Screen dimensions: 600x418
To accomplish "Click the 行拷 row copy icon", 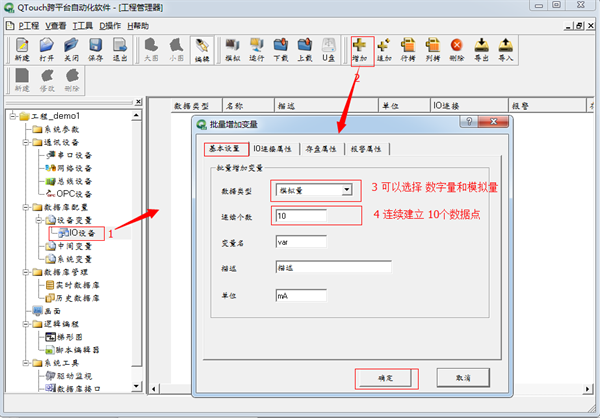I will [x=408, y=49].
